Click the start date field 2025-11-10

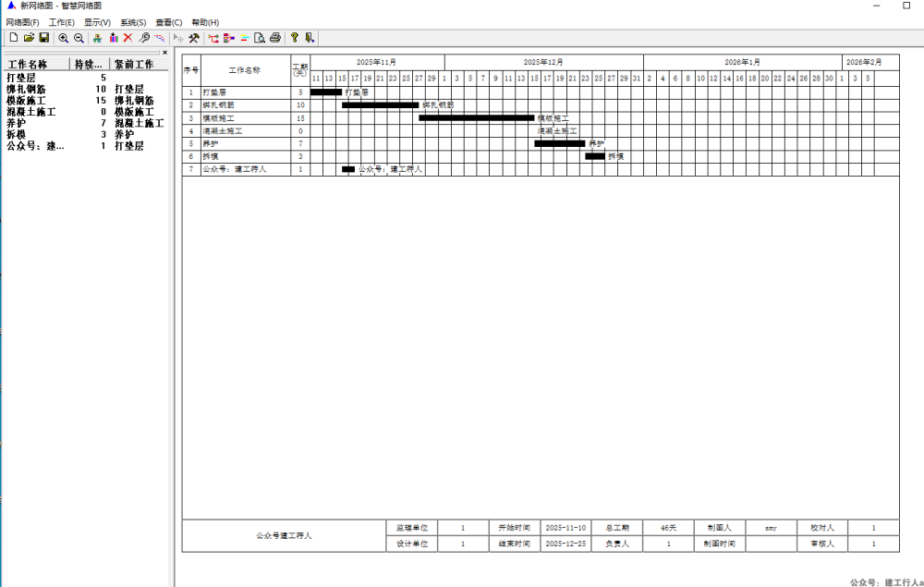tap(565, 528)
